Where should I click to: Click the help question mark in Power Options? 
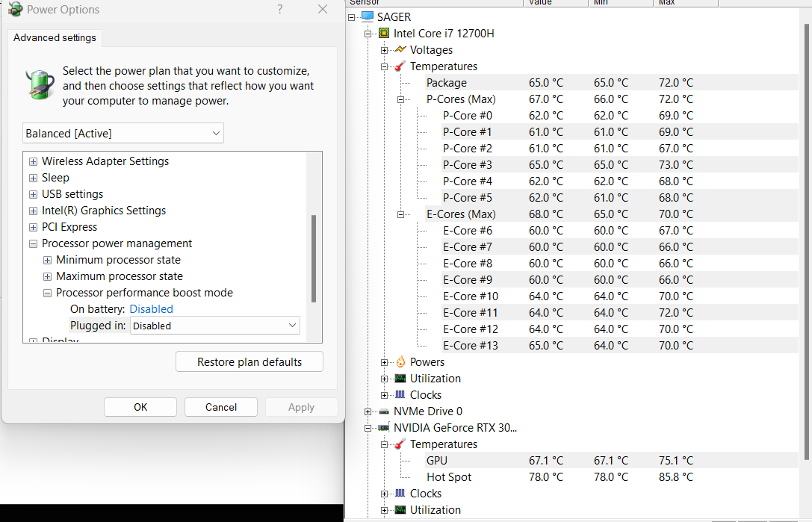coord(279,9)
